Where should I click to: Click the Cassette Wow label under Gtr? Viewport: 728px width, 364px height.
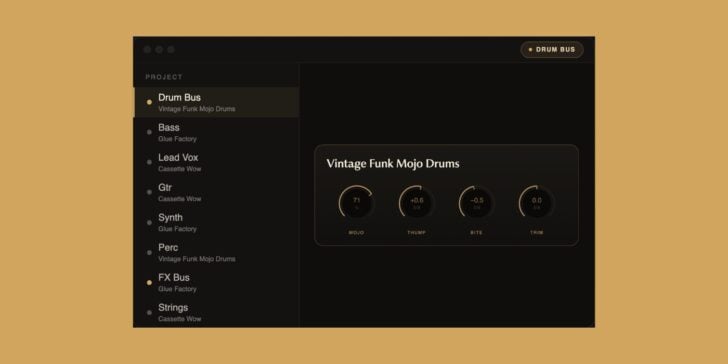[x=180, y=199]
